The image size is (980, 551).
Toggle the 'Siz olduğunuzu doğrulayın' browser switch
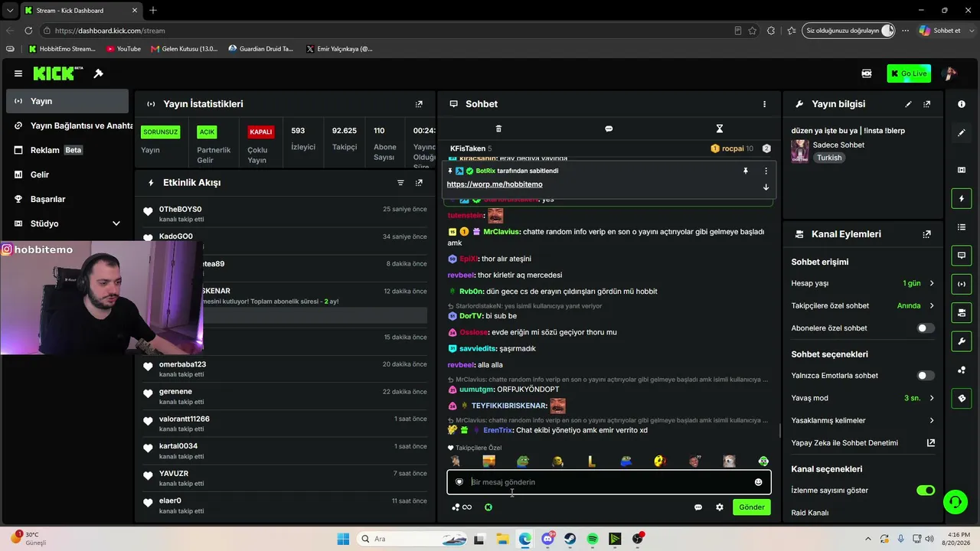[x=887, y=31]
